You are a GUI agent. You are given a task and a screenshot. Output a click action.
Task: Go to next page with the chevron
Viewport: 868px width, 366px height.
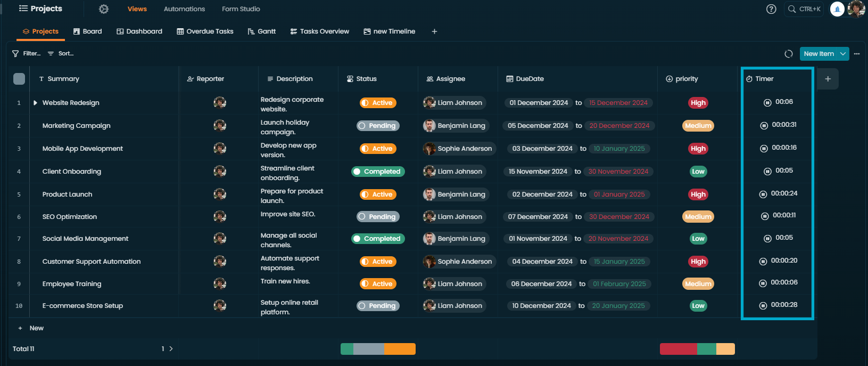[171, 349]
